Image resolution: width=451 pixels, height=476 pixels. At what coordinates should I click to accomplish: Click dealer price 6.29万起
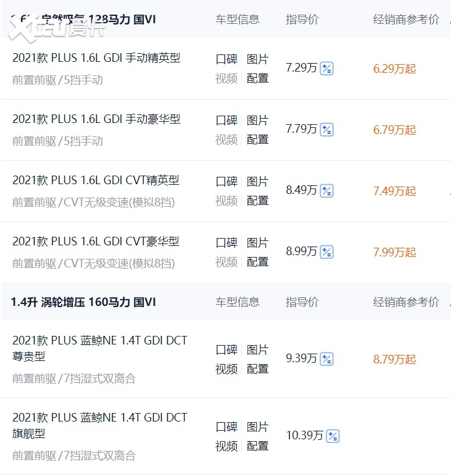click(x=395, y=69)
